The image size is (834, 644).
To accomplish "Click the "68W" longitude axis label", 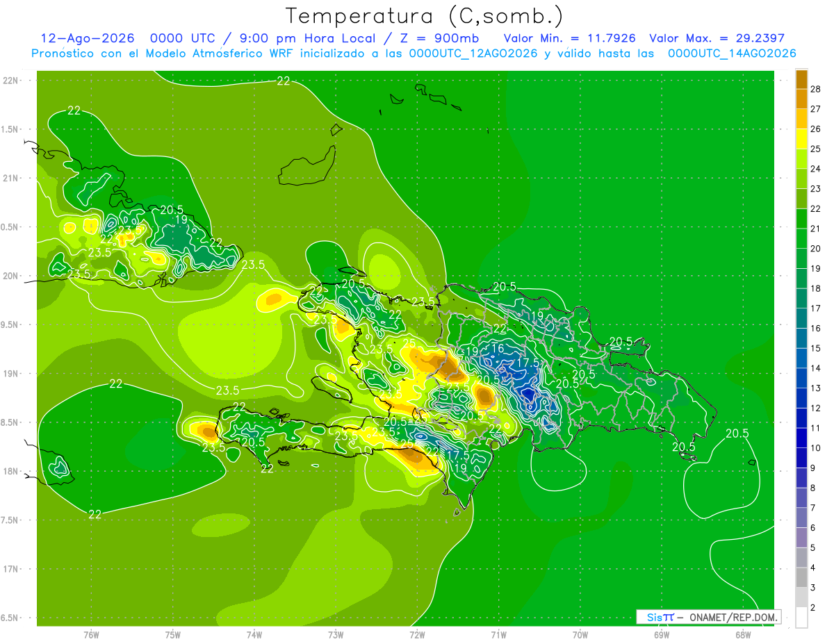I will pyautogui.click(x=743, y=634).
